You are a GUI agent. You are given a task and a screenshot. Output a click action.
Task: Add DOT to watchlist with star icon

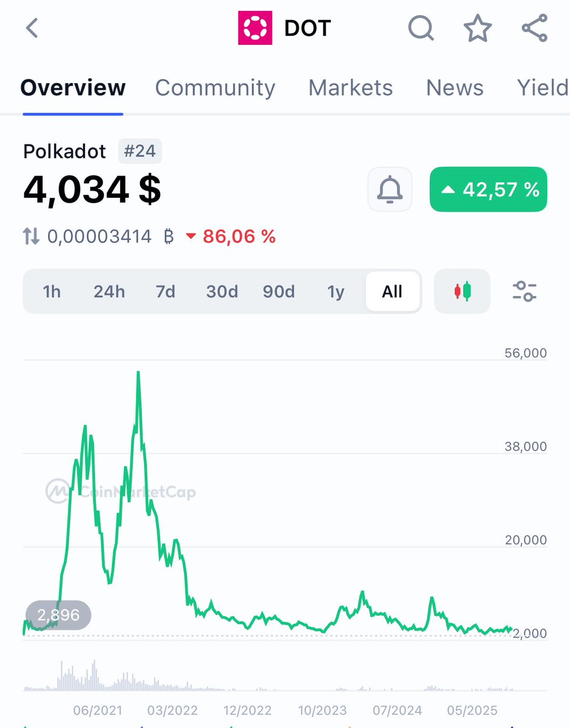pyautogui.click(x=478, y=28)
